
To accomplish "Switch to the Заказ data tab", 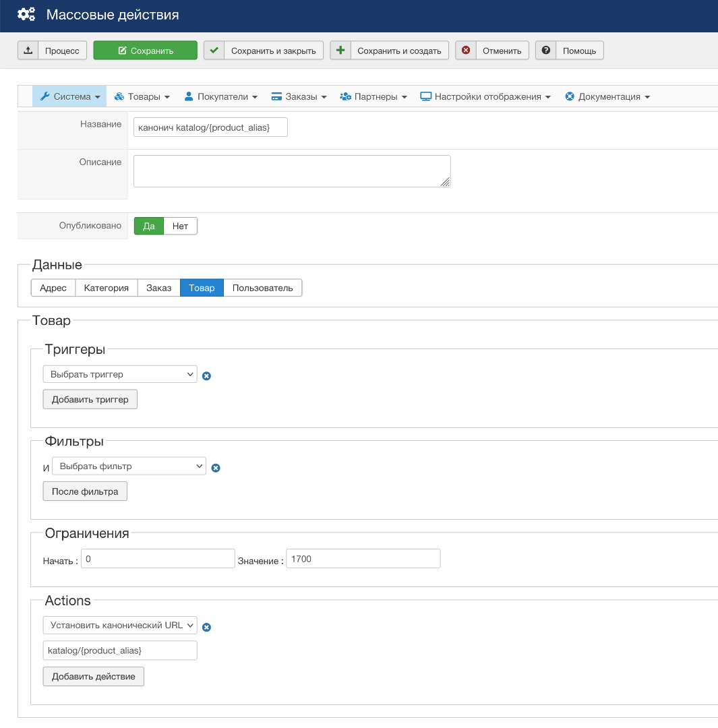I will click(159, 288).
